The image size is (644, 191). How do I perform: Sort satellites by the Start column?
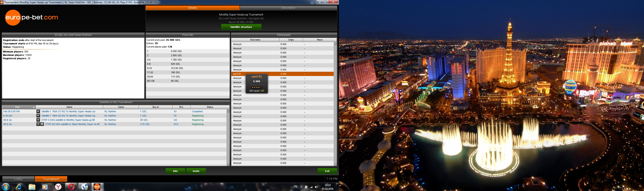tap(18, 107)
